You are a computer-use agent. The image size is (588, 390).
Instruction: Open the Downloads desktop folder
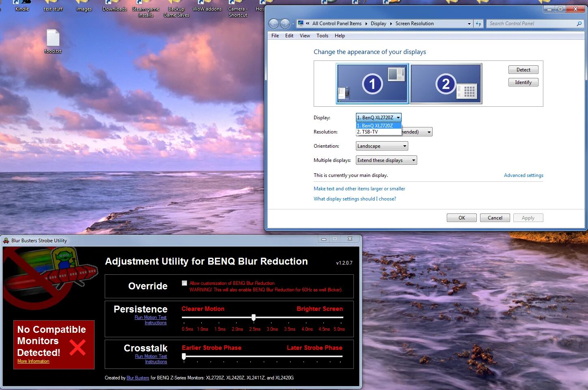coord(114,6)
